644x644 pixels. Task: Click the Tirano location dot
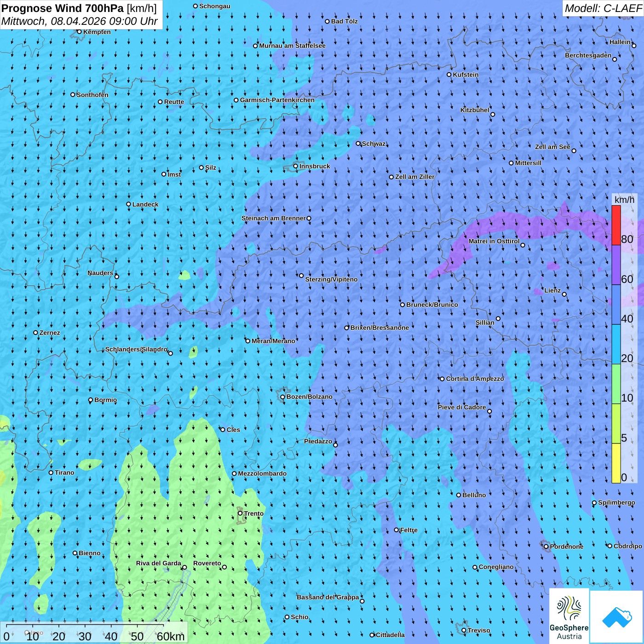click(51, 472)
